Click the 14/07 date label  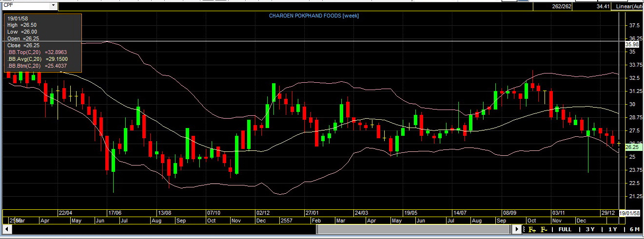pos(460,213)
